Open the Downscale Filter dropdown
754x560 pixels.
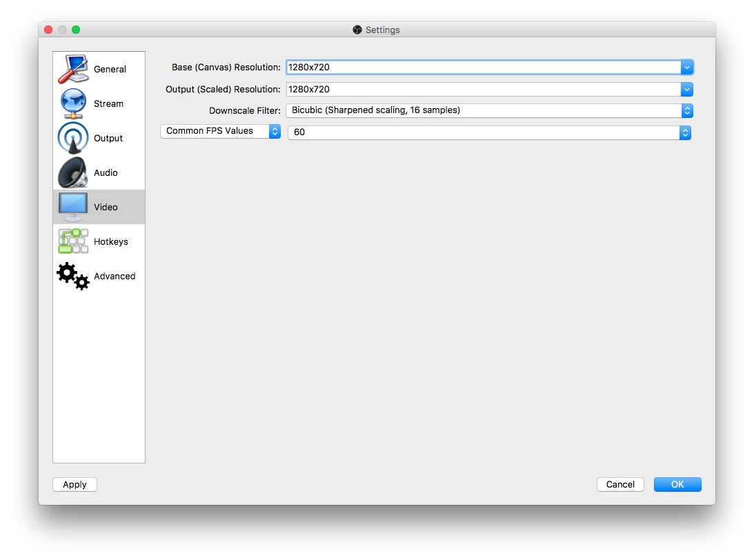pos(489,110)
